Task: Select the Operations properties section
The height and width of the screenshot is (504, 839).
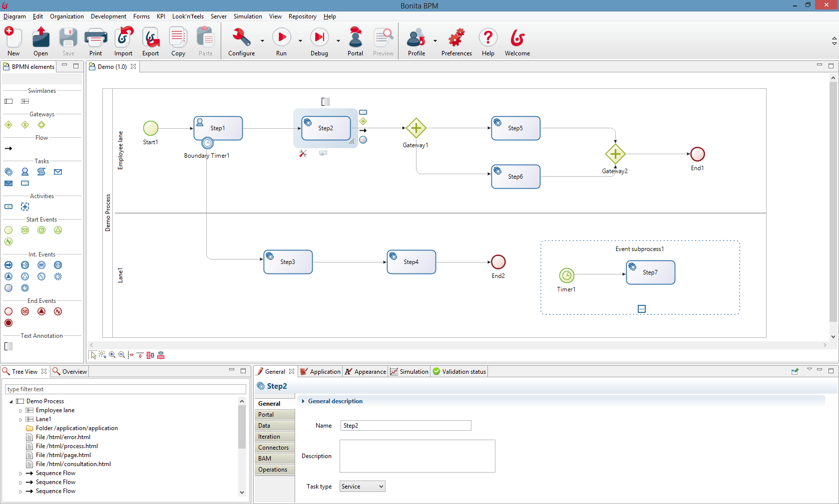Action: pos(275,470)
